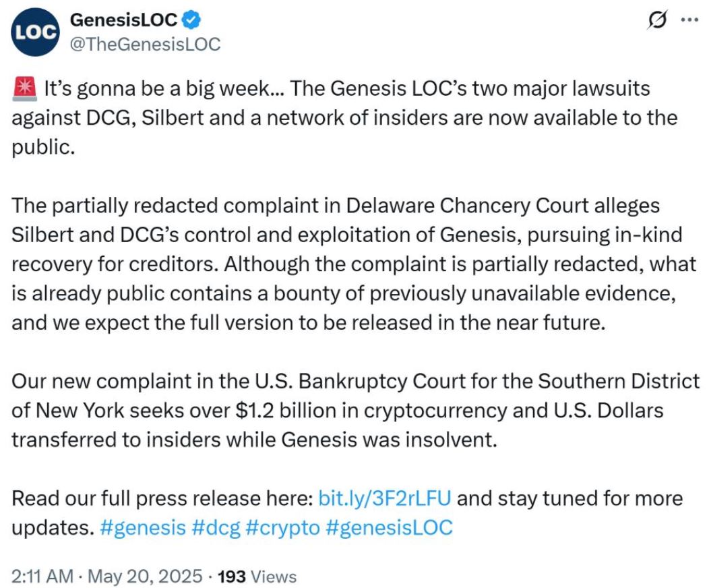Image resolution: width=707 pixels, height=588 pixels.
Task: Open the #crypto hashtag
Action: pos(282,527)
